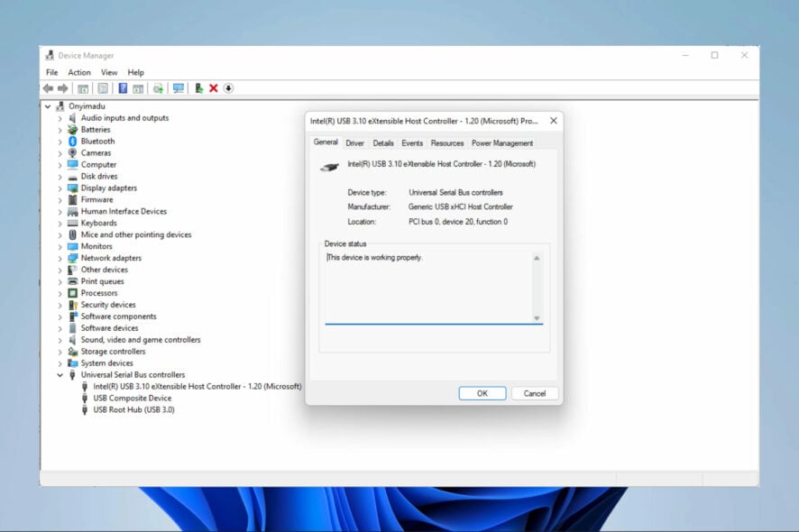
Task: Open Properties from the toolbar sheet icon
Action: tap(103, 88)
